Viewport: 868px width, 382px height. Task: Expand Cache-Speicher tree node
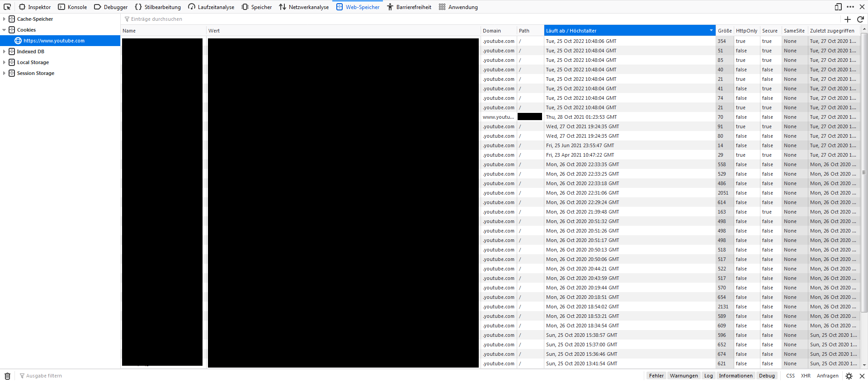[x=4, y=19]
